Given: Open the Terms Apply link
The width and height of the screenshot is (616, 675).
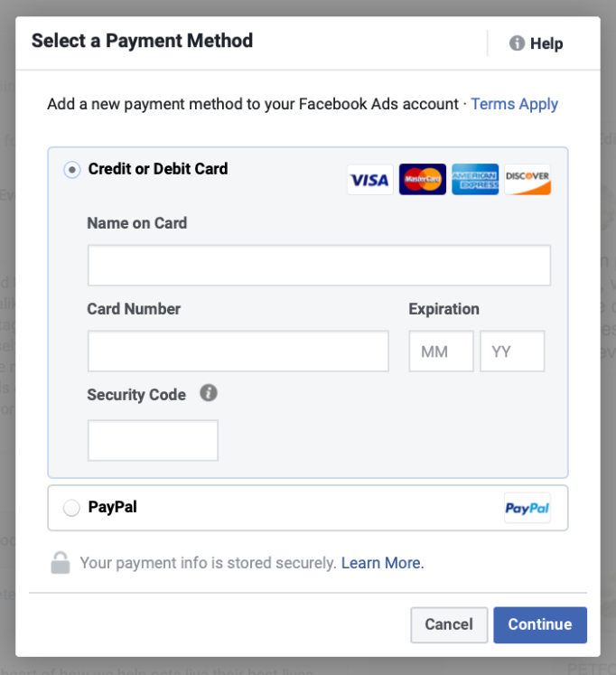Looking at the screenshot, I should point(514,104).
